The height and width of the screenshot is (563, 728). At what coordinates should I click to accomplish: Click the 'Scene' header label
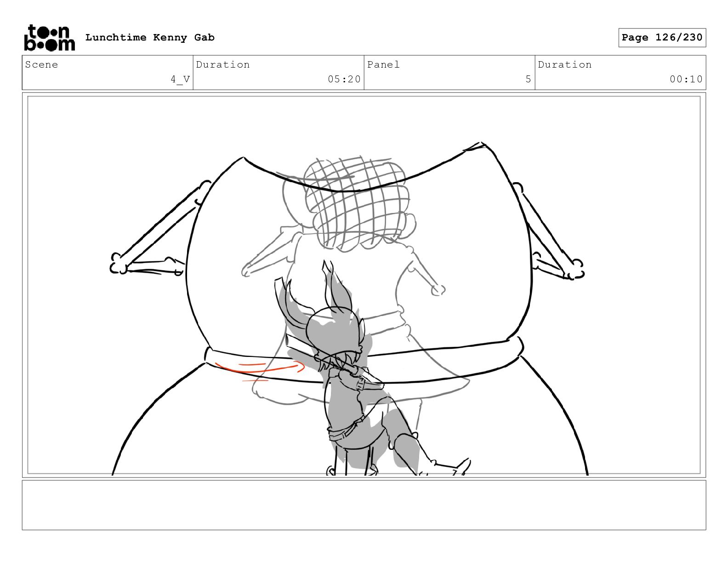[x=42, y=65]
